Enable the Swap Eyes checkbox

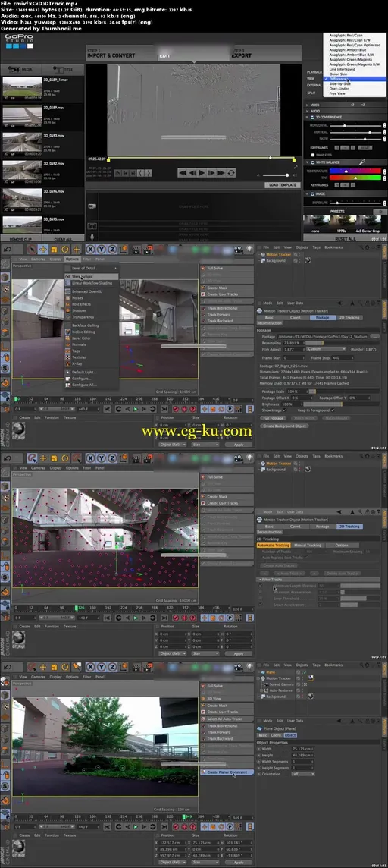click(x=313, y=155)
